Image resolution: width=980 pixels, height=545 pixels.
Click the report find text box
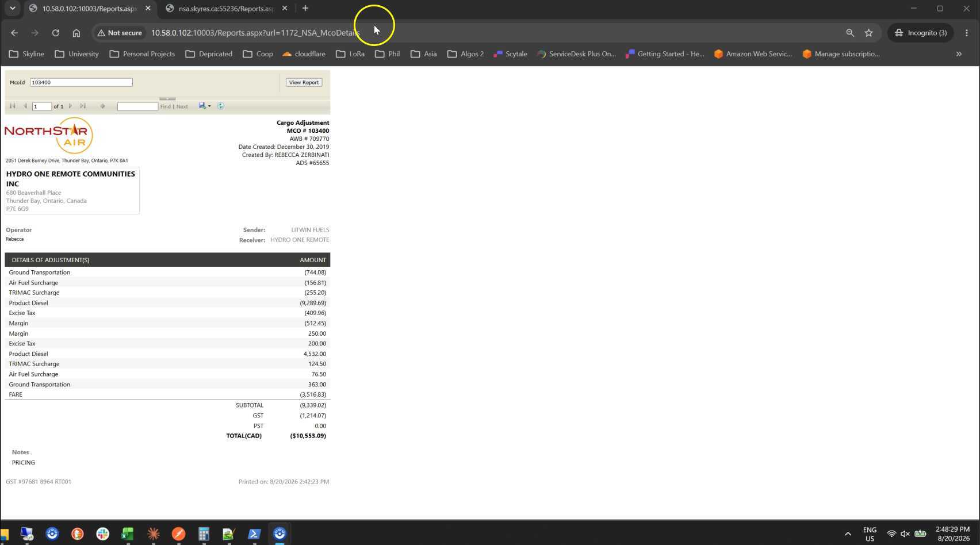point(137,106)
